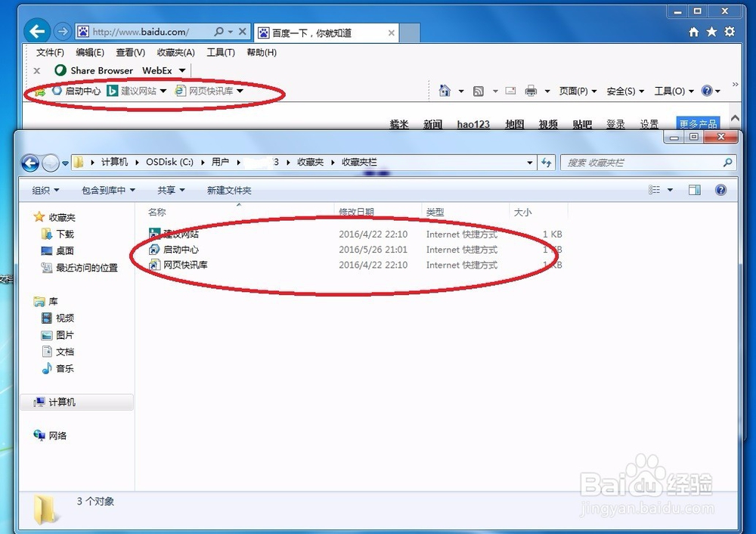Open Explorer help question mark icon
The image size is (756, 534).
pyautogui.click(x=720, y=190)
